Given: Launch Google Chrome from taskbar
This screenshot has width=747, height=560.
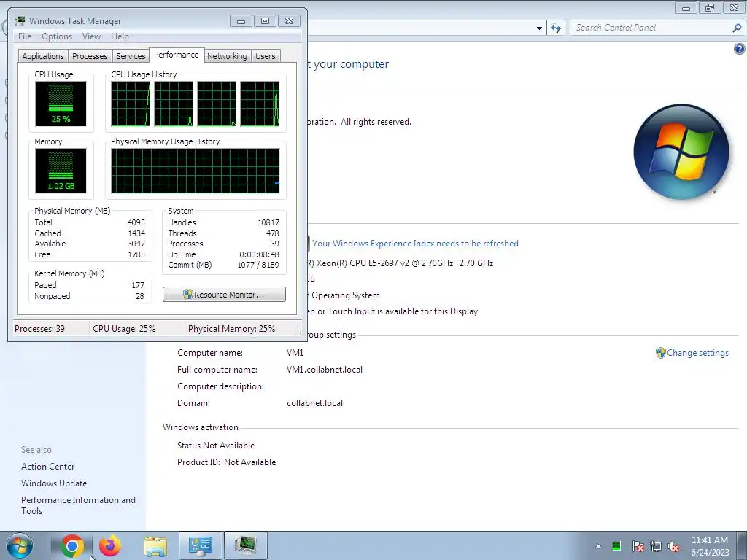Looking at the screenshot, I should click(x=72, y=545).
